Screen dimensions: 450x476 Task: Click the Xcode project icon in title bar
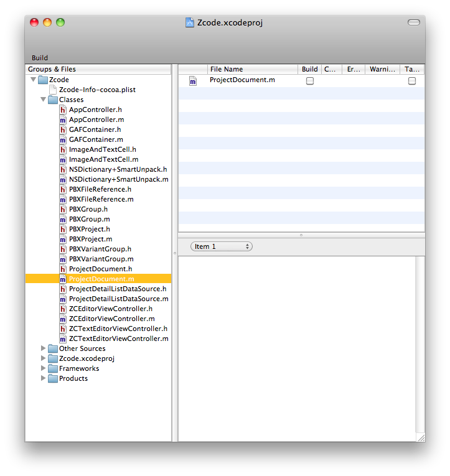190,22
